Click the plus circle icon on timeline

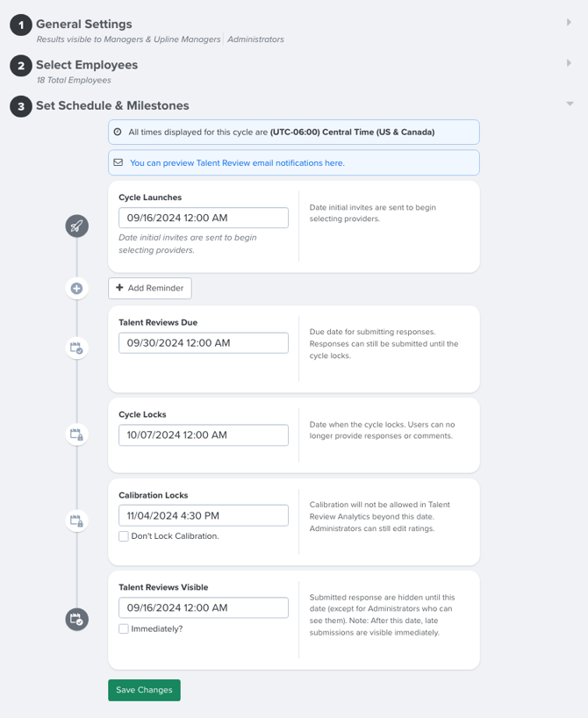click(x=77, y=289)
